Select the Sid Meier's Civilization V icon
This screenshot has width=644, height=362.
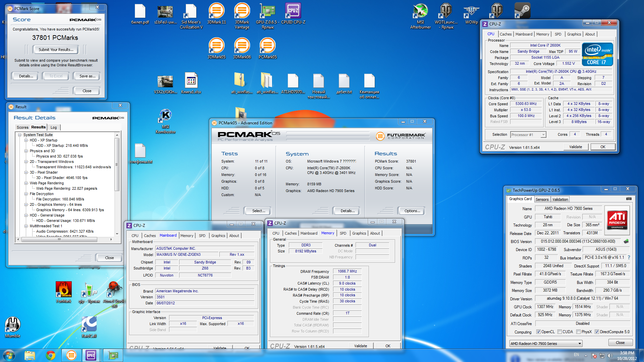click(191, 16)
